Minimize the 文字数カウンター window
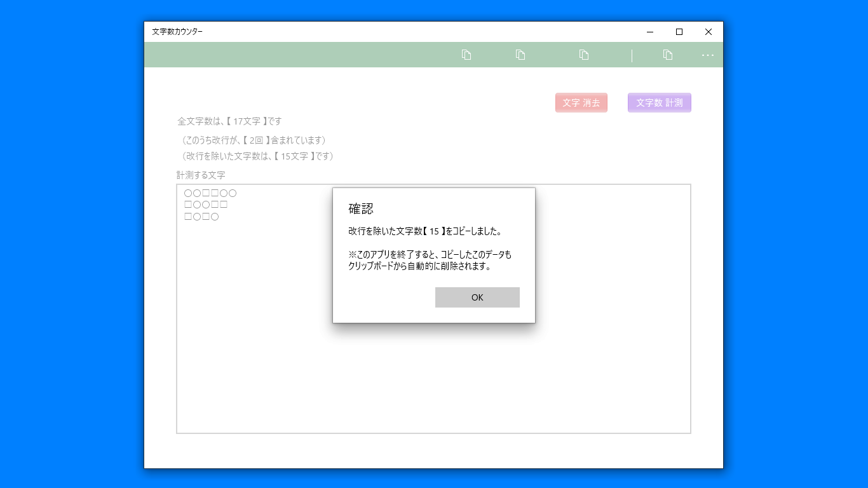868x488 pixels. click(x=649, y=31)
